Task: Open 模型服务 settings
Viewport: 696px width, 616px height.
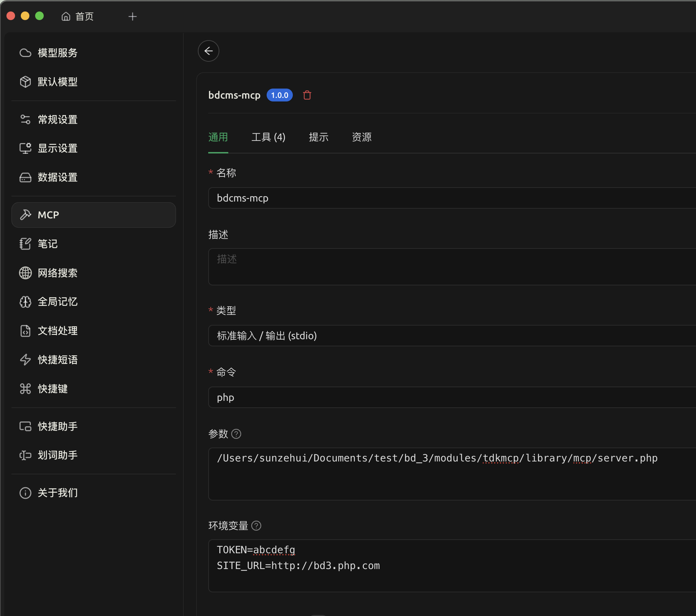Action: (57, 52)
